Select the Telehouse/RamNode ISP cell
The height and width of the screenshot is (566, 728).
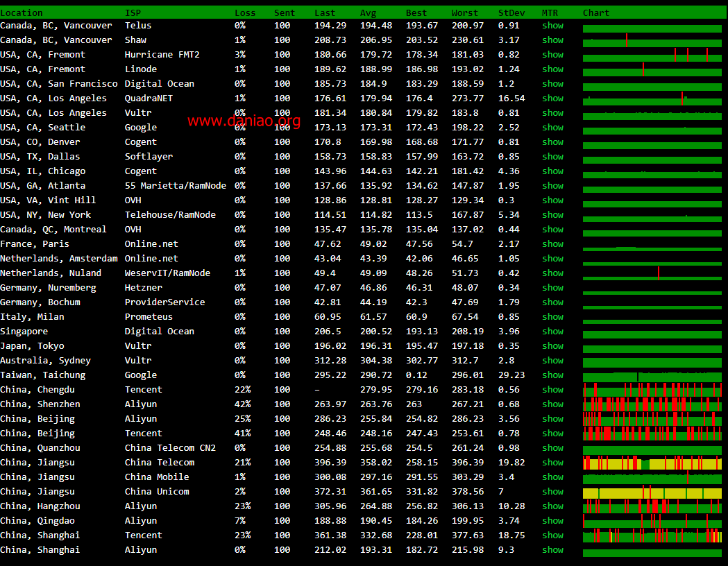pyautogui.click(x=170, y=215)
